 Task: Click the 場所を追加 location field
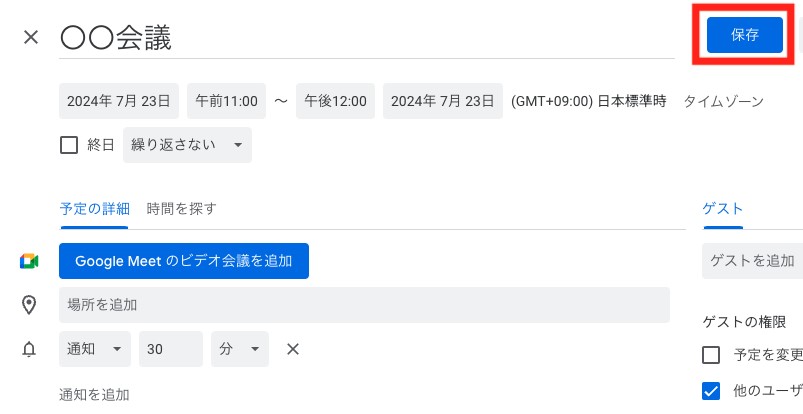(364, 305)
